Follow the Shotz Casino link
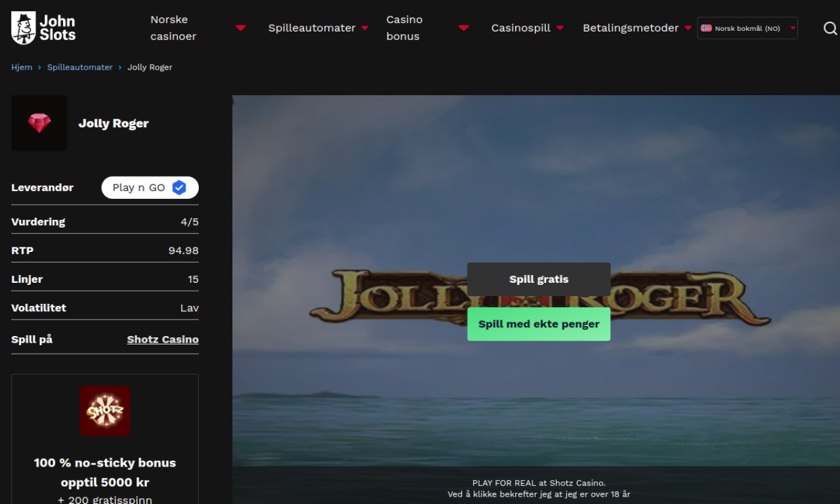 163,340
